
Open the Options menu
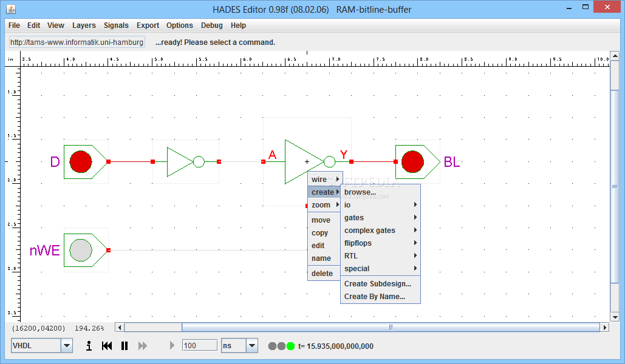[180, 25]
